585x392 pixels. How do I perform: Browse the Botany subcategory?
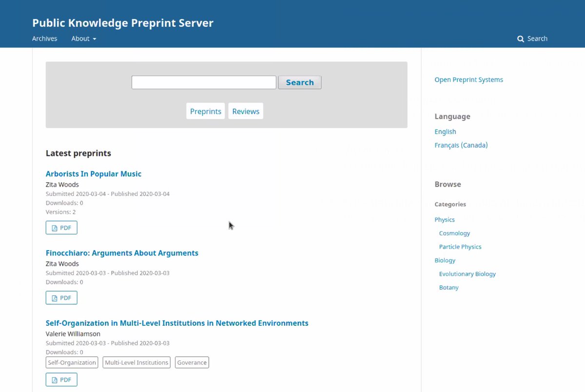point(449,288)
